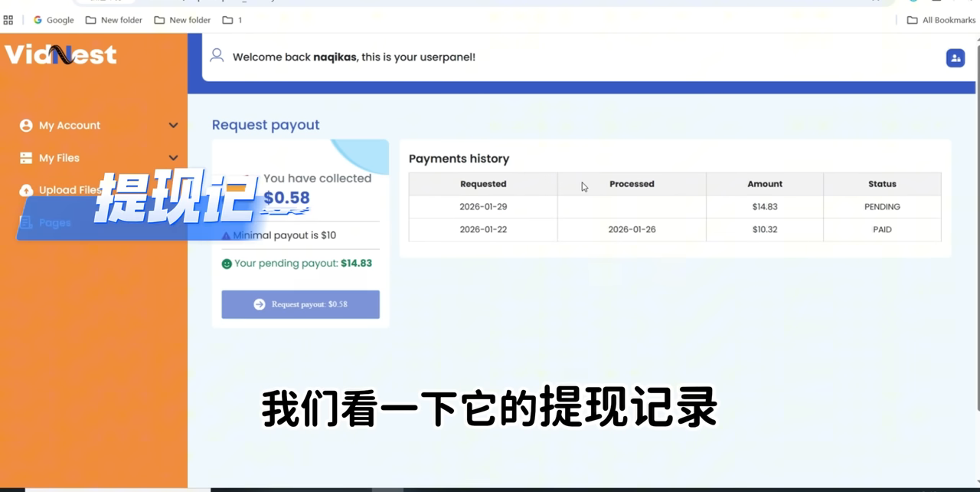Open the second New folder bookmark
The image size is (980, 492).
point(182,20)
